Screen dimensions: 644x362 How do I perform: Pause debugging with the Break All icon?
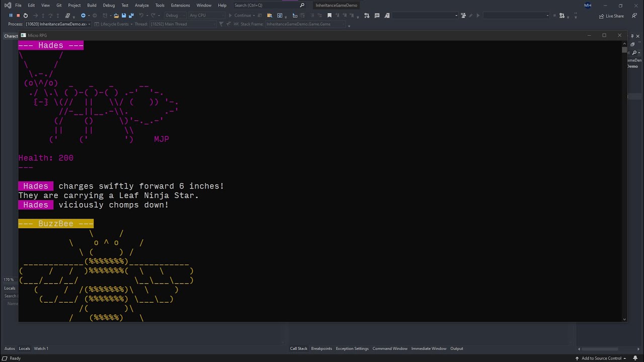click(11, 16)
